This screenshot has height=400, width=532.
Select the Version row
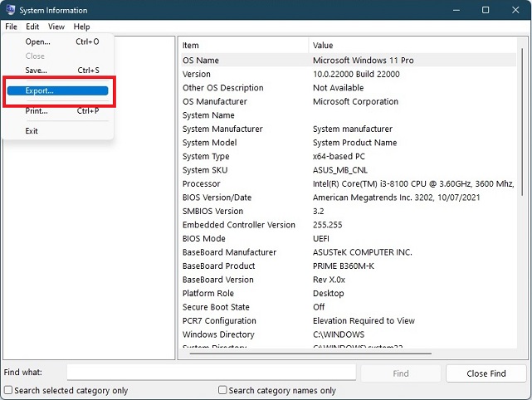click(349, 74)
